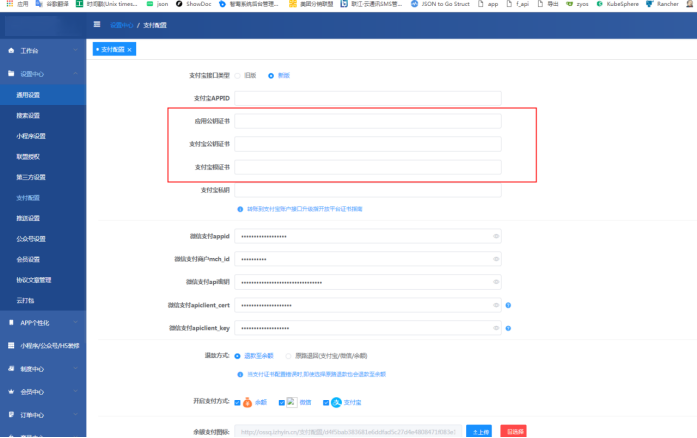Click the 设置中心 breadcrumb link
The width and height of the screenshot is (697, 438).
121,25
